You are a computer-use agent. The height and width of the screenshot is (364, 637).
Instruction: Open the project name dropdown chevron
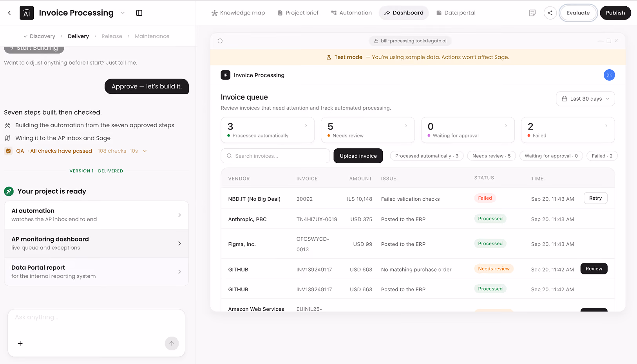click(x=123, y=13)
